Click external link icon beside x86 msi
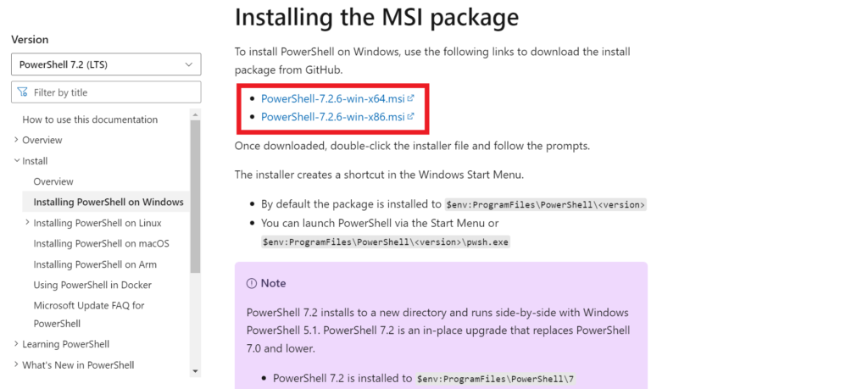Viewport: 868px width, 389px height. tap(411, 117)
